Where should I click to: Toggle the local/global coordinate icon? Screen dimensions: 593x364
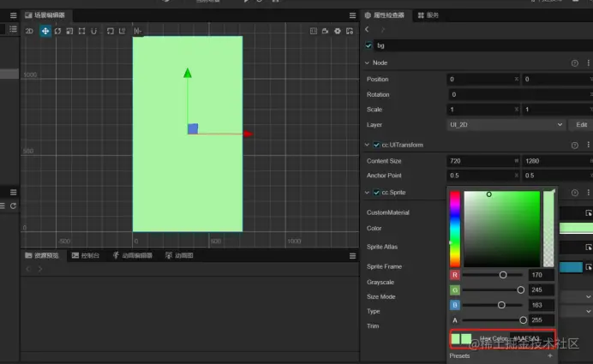coord(123,31)
